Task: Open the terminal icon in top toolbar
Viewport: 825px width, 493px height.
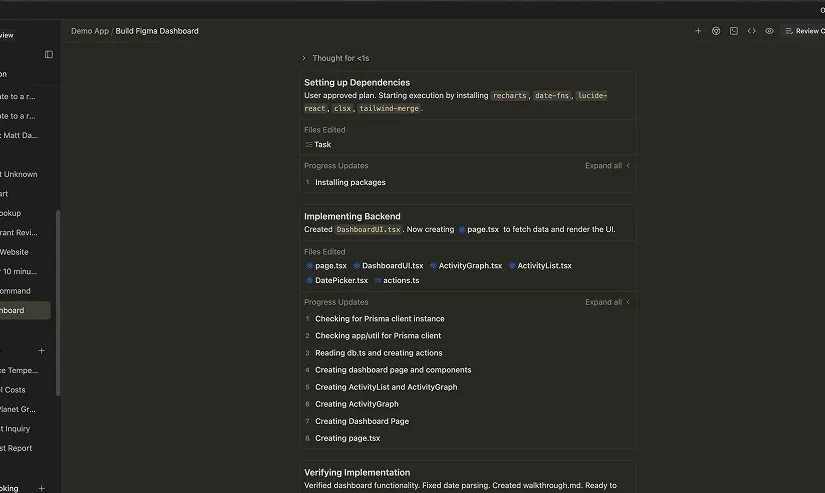Action: click(734, 31)
